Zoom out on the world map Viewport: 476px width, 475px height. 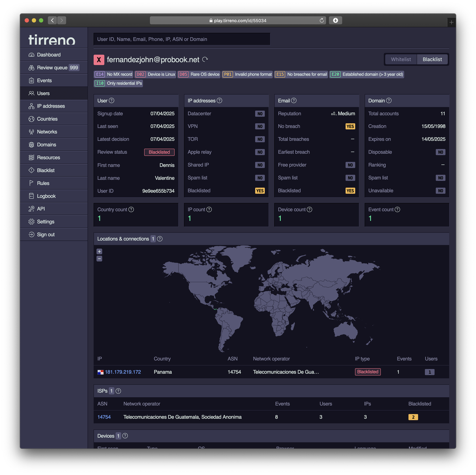click(x=99, y=259)
